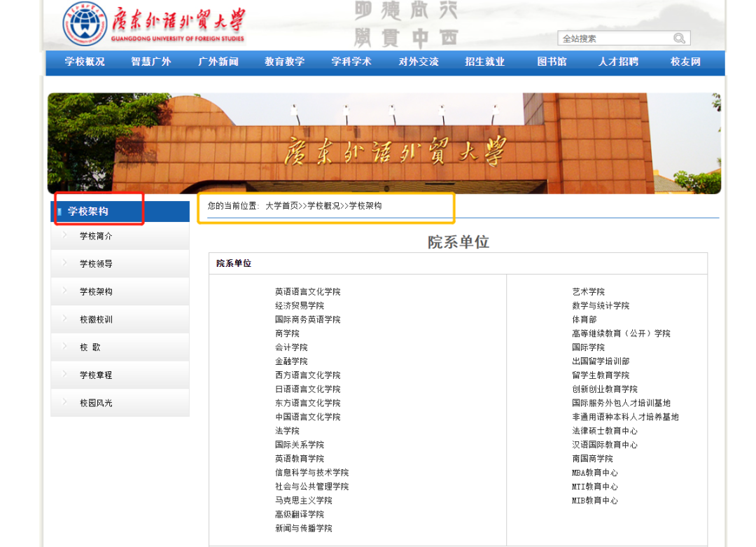Open 国际学院 link

click(588, 348)
